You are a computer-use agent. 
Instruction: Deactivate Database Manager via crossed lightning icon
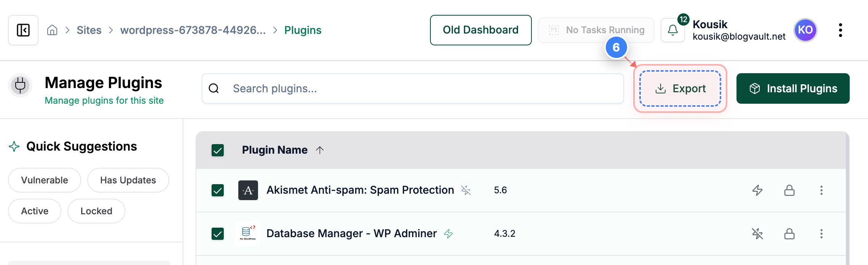[757, 234]
